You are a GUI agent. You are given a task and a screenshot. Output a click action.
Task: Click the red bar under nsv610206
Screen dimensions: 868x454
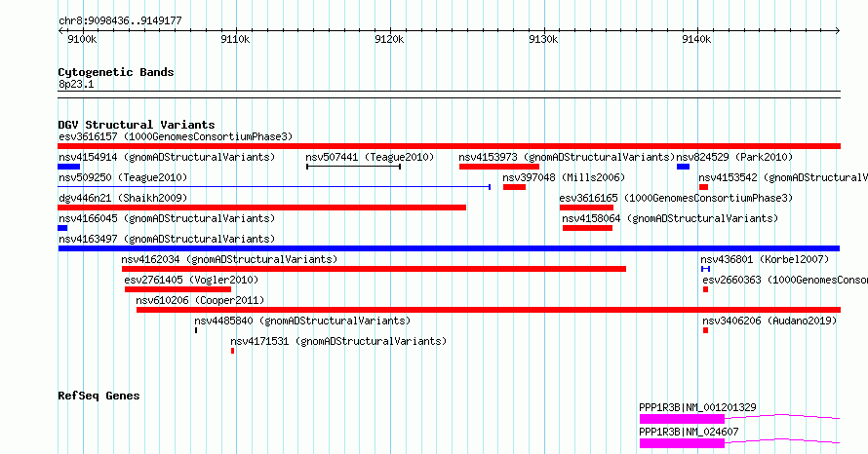click(x=489, y=310)
